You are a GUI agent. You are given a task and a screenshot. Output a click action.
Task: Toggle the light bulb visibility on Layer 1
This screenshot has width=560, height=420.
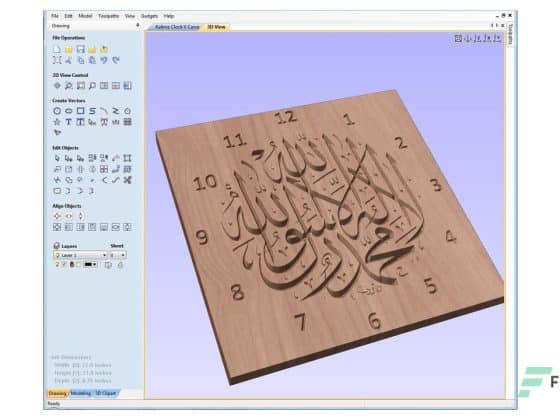[x=57, y=255]
